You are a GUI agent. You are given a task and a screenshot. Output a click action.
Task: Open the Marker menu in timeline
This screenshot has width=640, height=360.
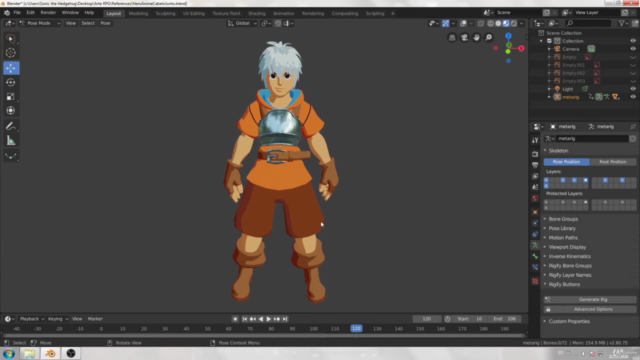[95, 319]
